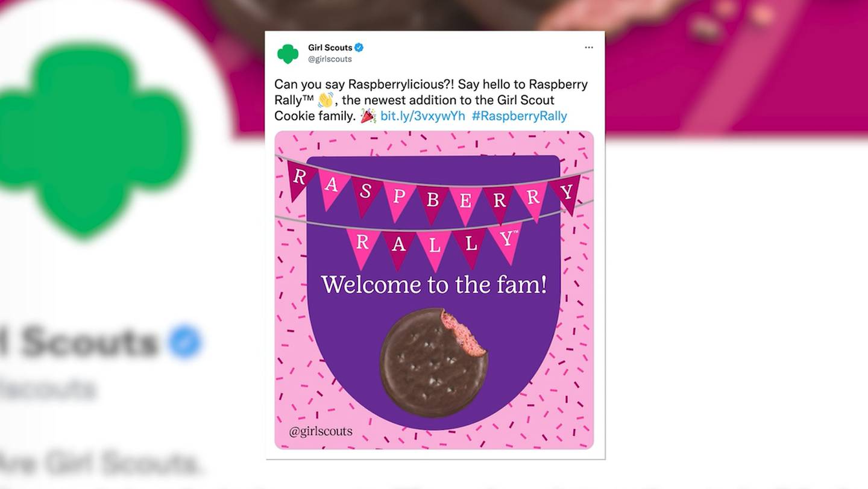Image resolution: width=868 pixels, height=489 pixels.
Task: Click the Girl Scouts display name in tweet
Action: pos(330,48)
